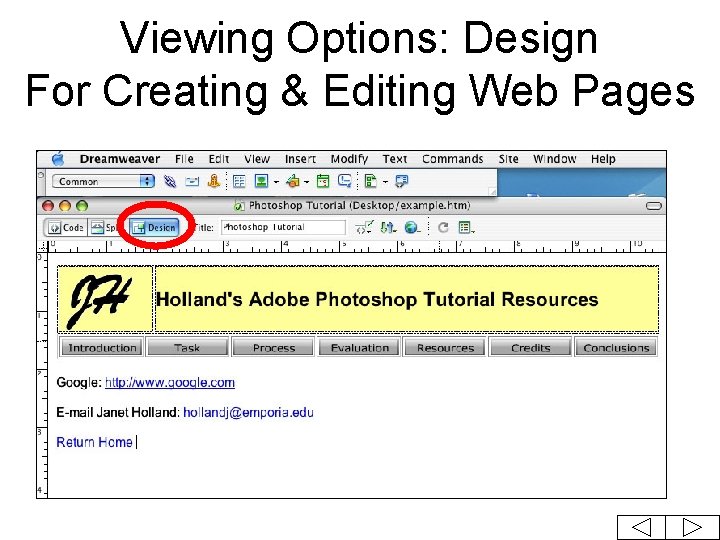The image size is (720, 540).
Task: Click the toolbar toggle pill in title bar
Action: [654, 206]
